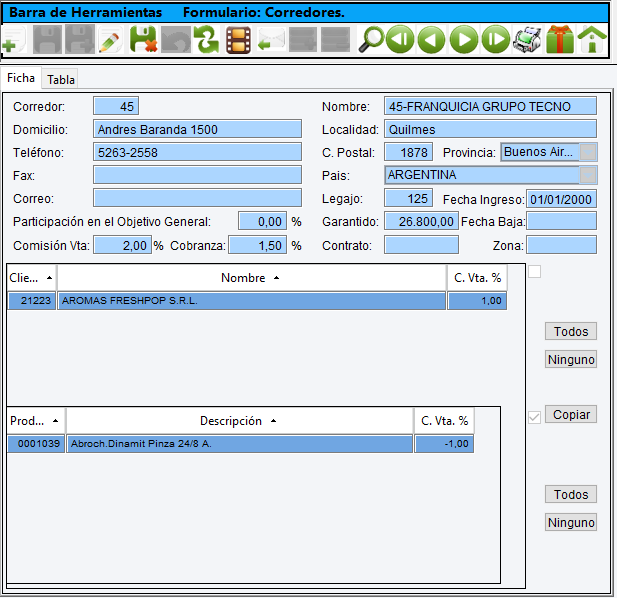Click the Participación en el Objetivo General field

tap(262, 221)
